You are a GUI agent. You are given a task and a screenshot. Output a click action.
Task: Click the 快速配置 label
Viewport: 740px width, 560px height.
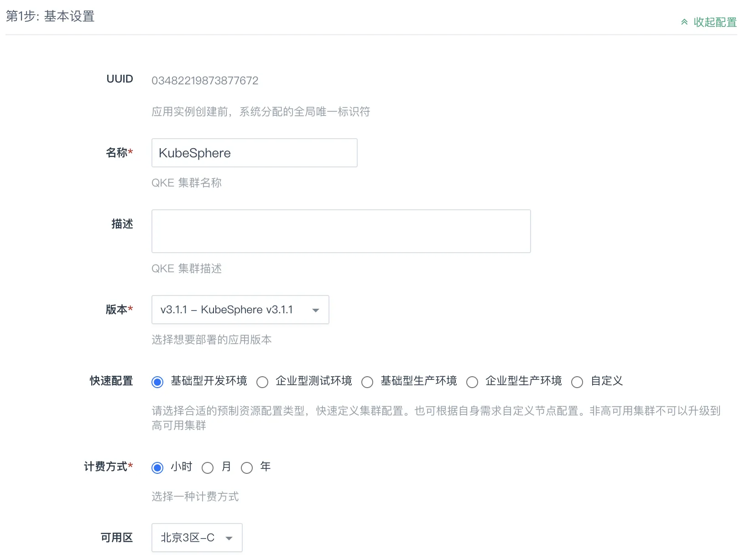tap(111, 381)
